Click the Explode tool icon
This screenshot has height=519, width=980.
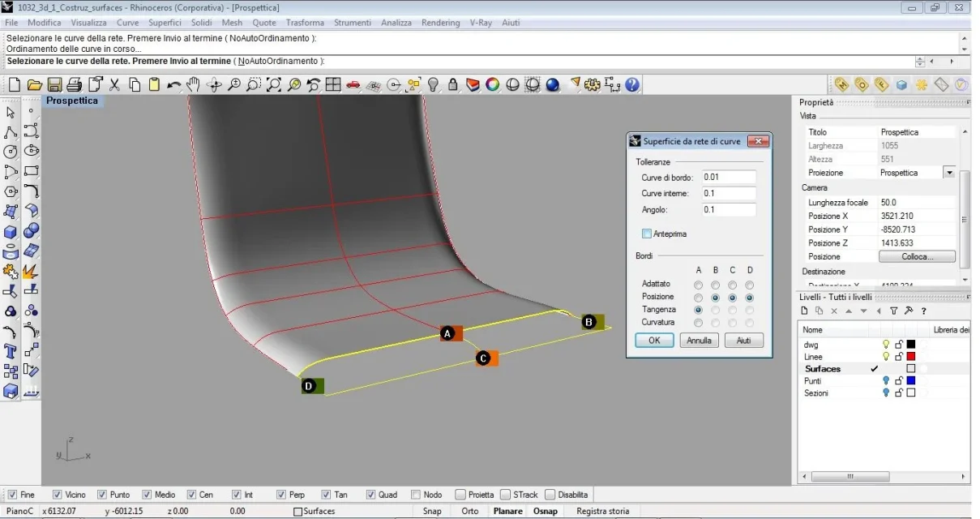pyautogui.click(x=32, y=272)
